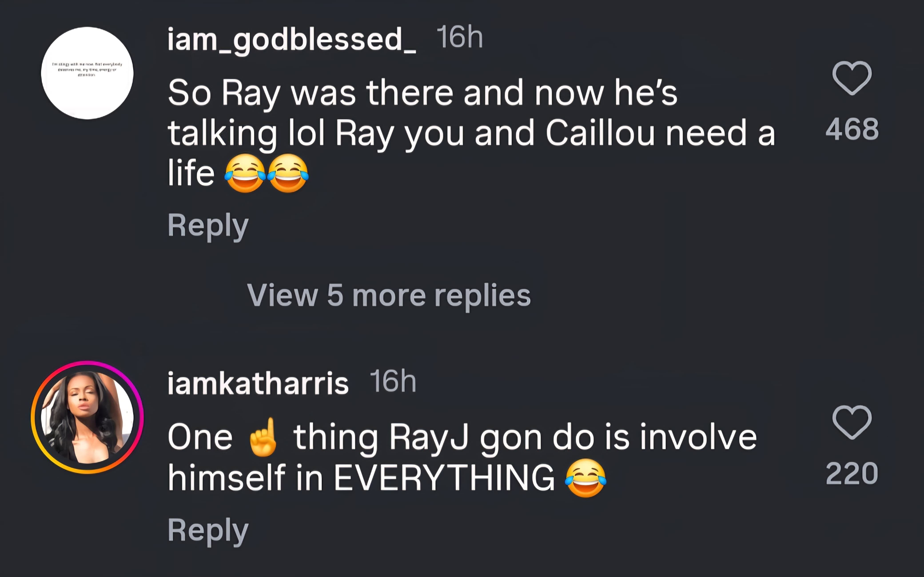The height and width of the screenshot is (577, 924).
Task: Click the 16h timestamp beside iamkatharris
Action: (393, 381)
